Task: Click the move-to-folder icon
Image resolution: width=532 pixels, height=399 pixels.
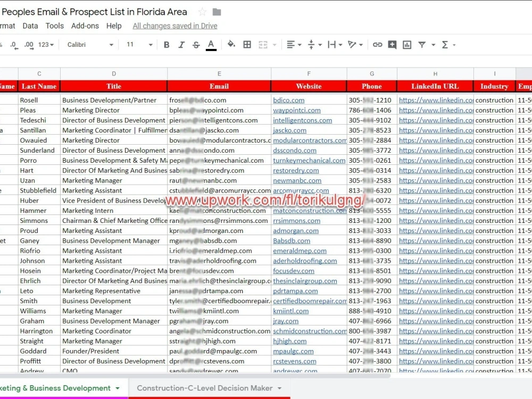Action: [x=217, y=12]
